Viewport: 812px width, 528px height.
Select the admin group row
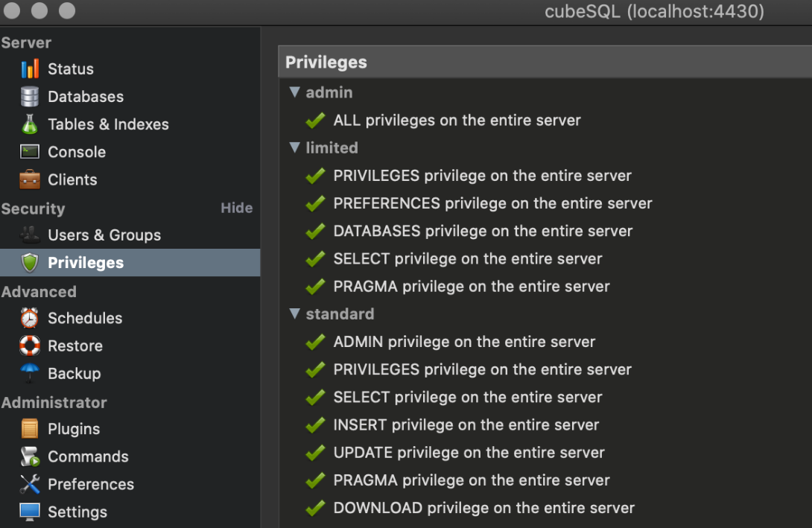point(545,92)
